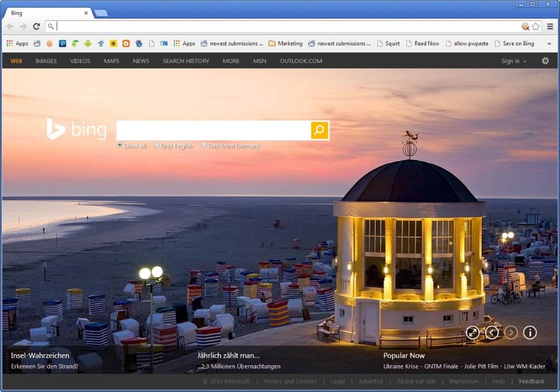
Task: Open the Marketing bookmarks folder
Action: click(285, 44)
